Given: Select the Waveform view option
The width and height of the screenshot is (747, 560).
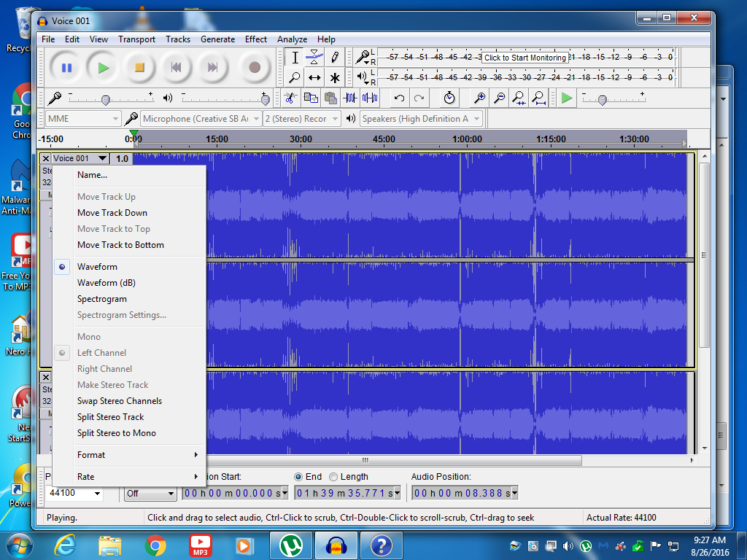Looking at the screenshot, I should tap(97, 267).
